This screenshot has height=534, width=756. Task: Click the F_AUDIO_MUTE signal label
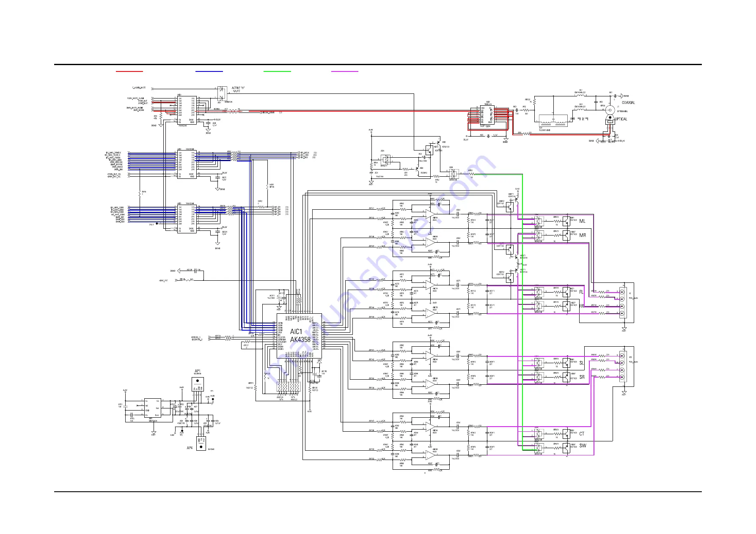(139, 88)
